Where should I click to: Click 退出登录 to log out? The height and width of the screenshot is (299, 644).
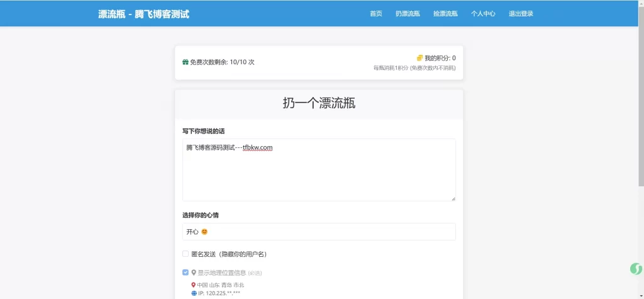pos(521,14)
